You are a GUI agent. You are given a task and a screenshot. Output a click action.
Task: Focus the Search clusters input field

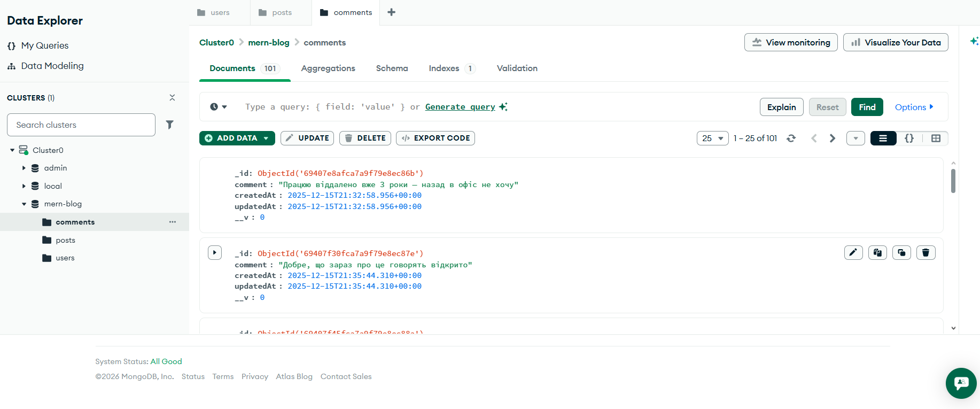(x=81, y=125)
